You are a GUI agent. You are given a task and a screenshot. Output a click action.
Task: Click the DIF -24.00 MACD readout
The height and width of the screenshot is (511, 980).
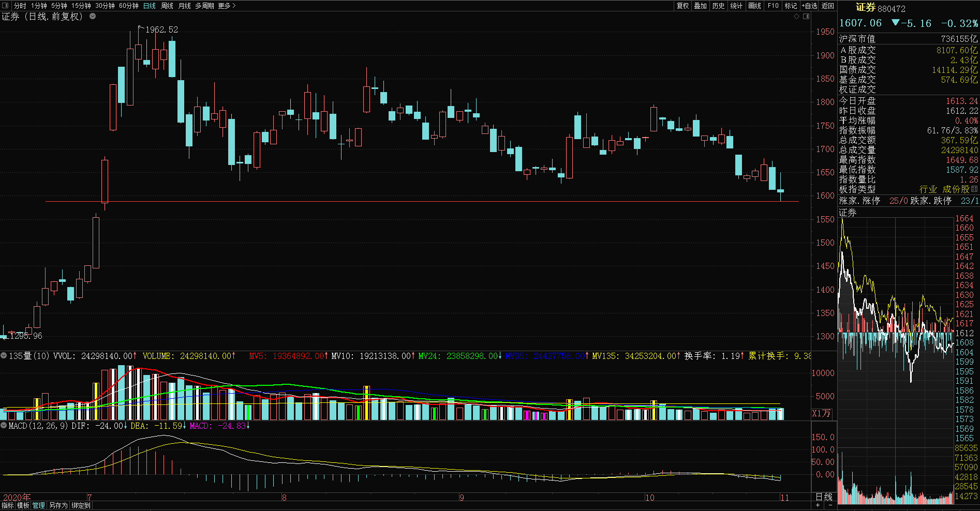[99, 426]
